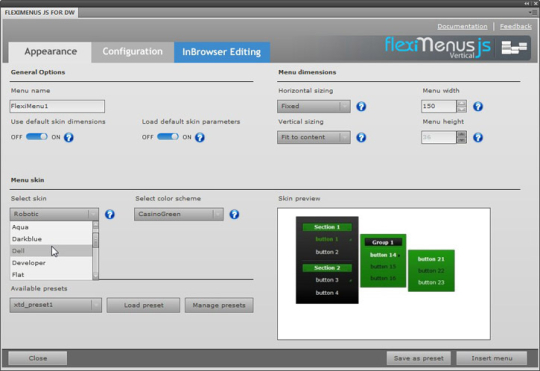540x371 pixels.
Task: Click Group 1 in skin preview
Action: (383, 243)
